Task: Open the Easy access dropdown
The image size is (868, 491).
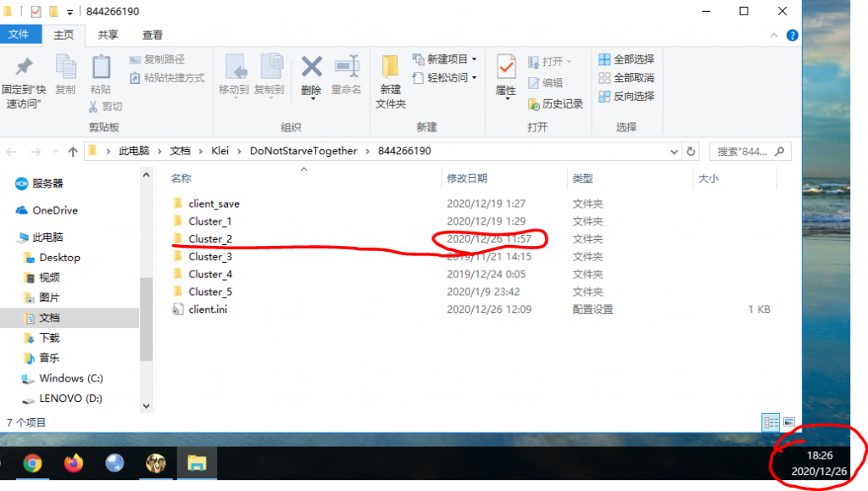Action: [x=445, y=78]
